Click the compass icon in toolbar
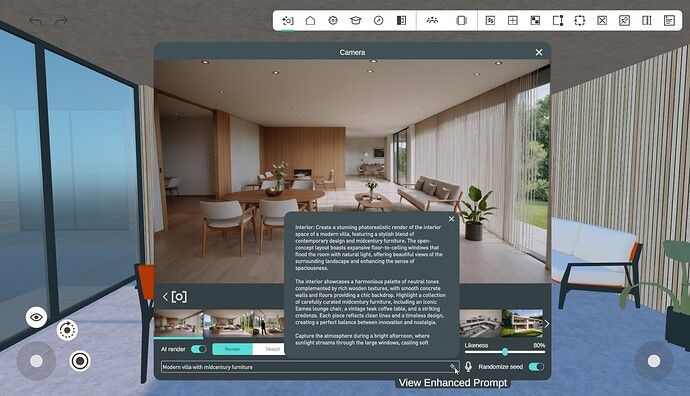 pos(378,21)
